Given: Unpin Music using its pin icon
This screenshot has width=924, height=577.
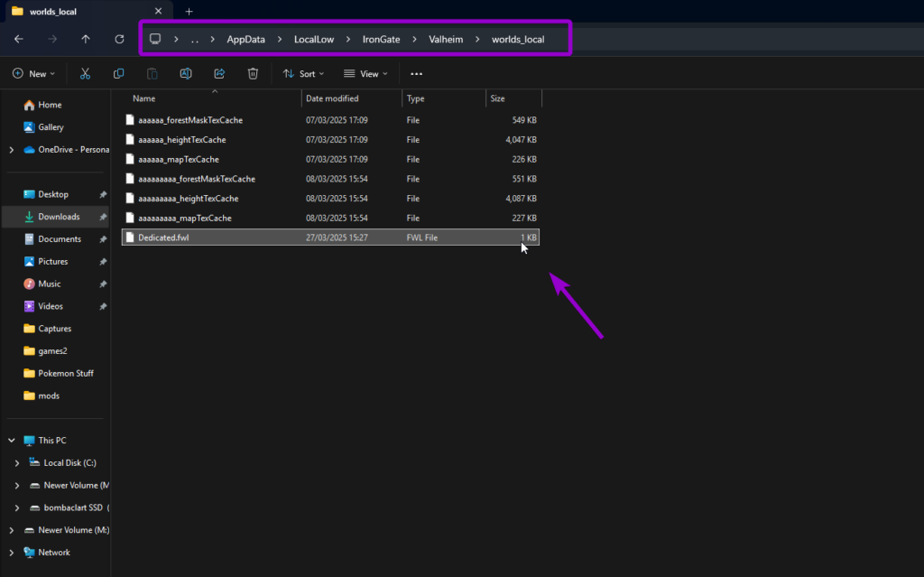Looking at the screenshot, I should pos(103,284).
